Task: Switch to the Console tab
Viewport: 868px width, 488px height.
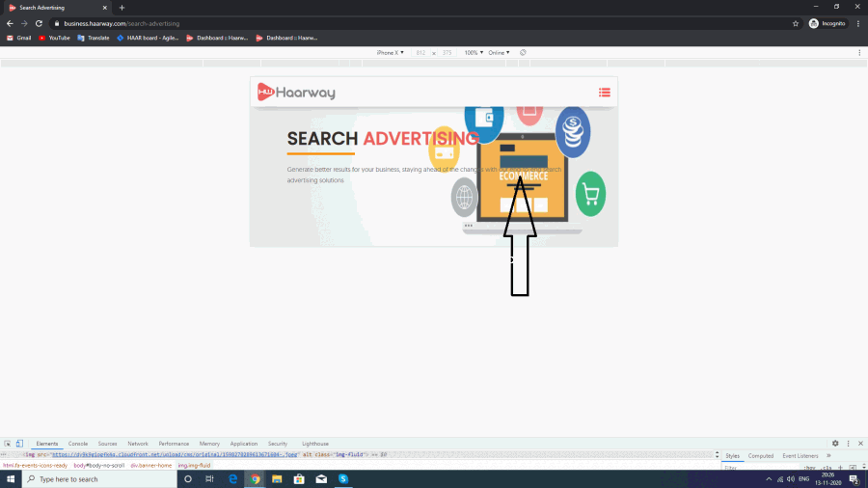Action: click(x=78, y=444)
